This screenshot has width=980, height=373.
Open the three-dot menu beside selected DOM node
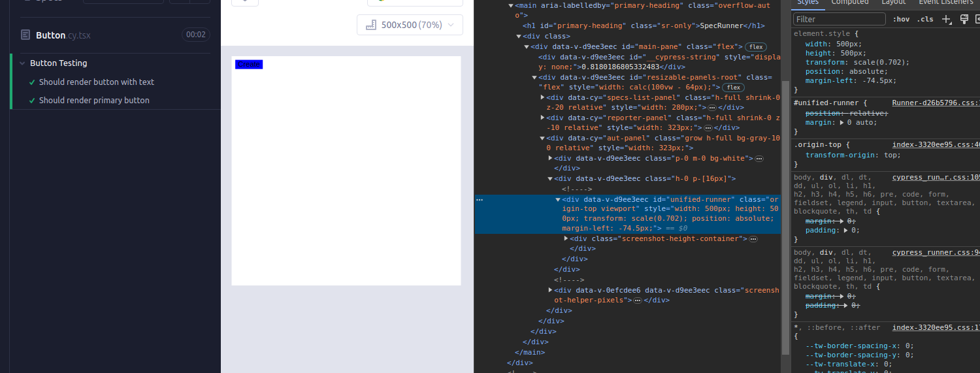coord(480,199)
